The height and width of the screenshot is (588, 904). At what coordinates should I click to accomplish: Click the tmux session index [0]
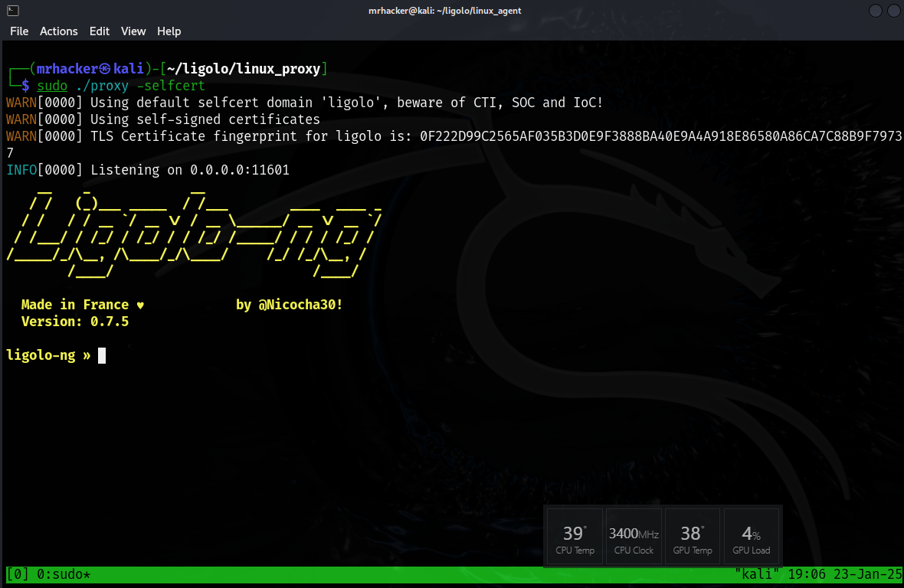click(x=18, y=574)
